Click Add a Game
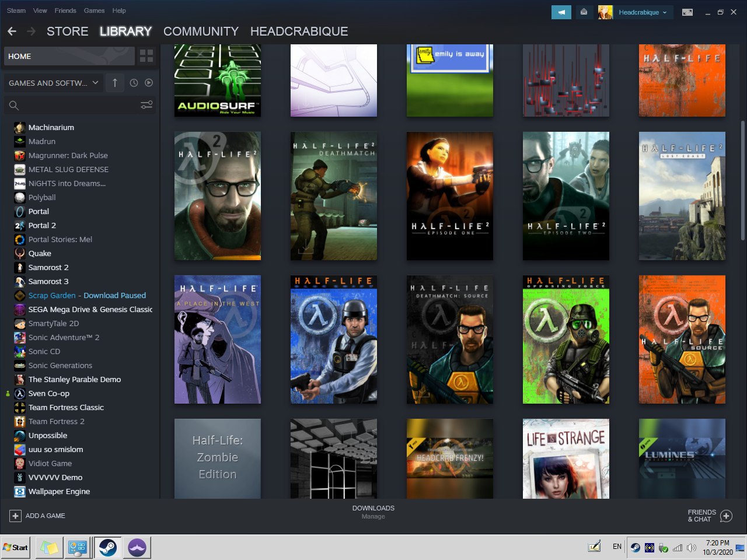747x560 pixels. pyautogui.click(x=37, y=516)
